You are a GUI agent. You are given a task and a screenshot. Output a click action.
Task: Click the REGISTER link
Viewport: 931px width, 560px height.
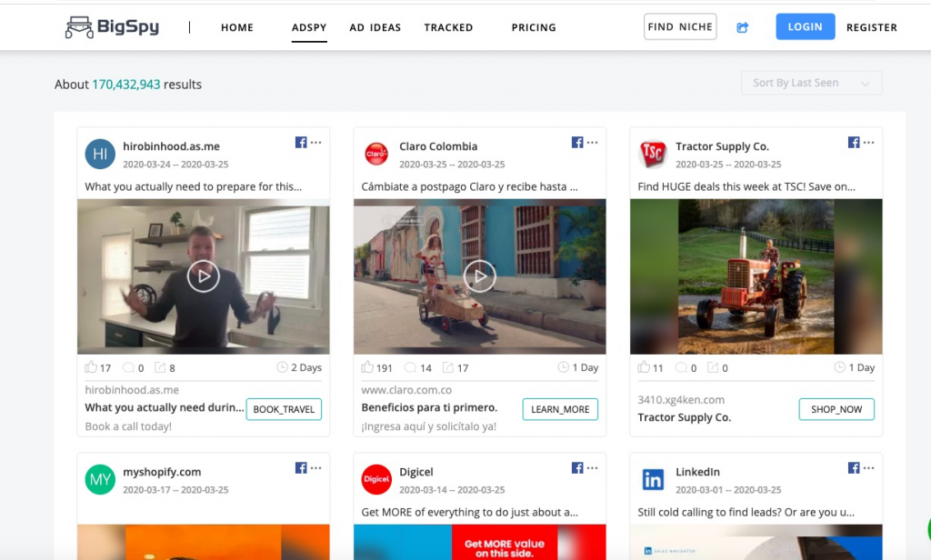[872, 27]
